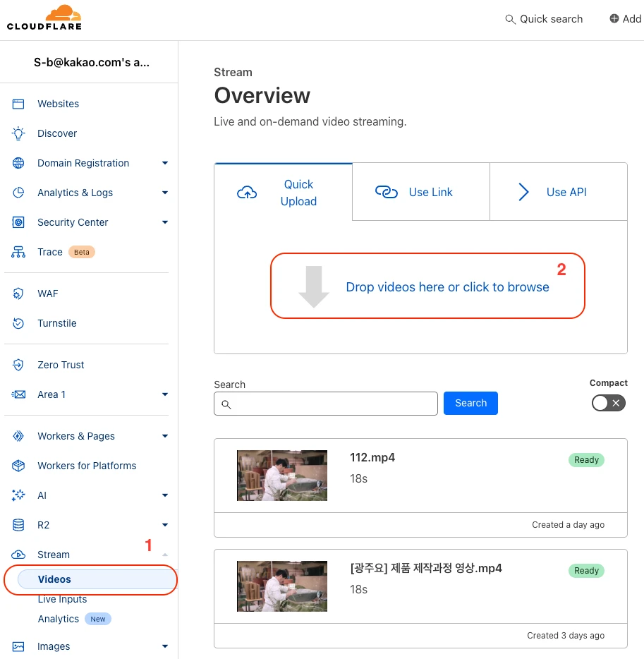Click the Ready badge on 112.mp4
The image size is (644, 659).
[586, 460]
